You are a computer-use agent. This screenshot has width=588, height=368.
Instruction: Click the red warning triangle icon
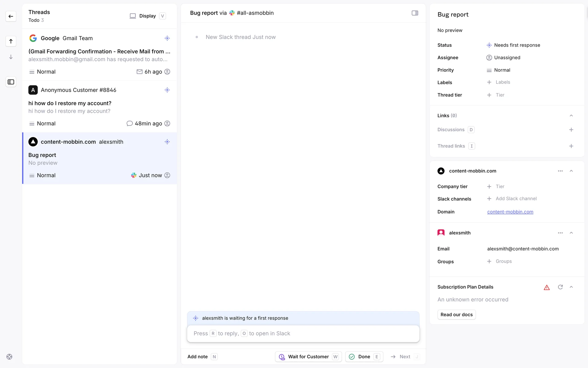click(x=547, y=287)
